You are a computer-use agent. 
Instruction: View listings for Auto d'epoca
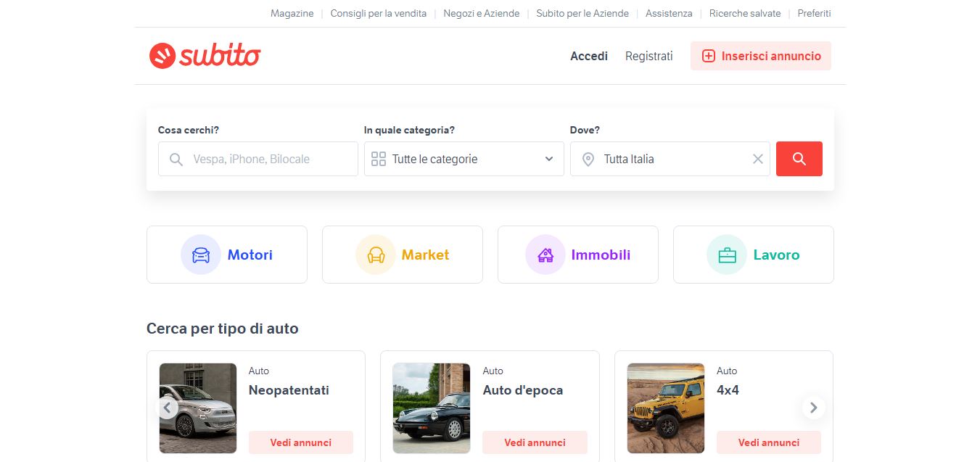[x=535, y=442]
